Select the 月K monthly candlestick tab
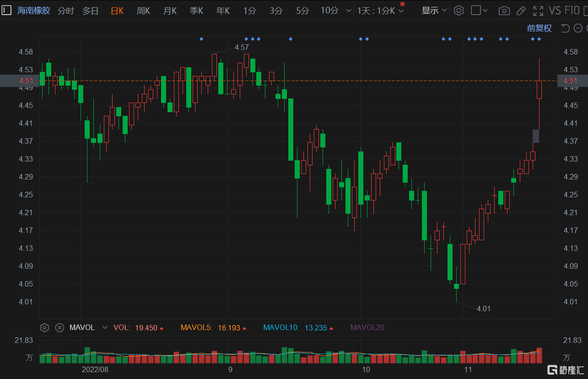Screen dimensions: 588x379 pos(170,11)
